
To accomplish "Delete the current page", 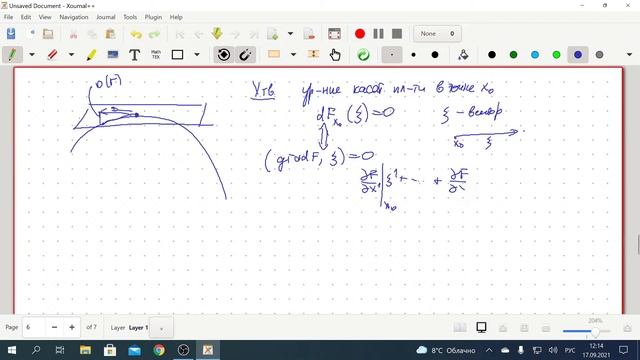I will (309, 33).
